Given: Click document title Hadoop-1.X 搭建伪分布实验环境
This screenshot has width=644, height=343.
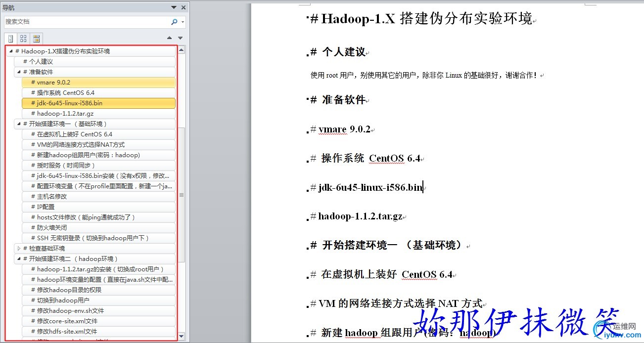Looking at the screenshot, I should (421, 19).
